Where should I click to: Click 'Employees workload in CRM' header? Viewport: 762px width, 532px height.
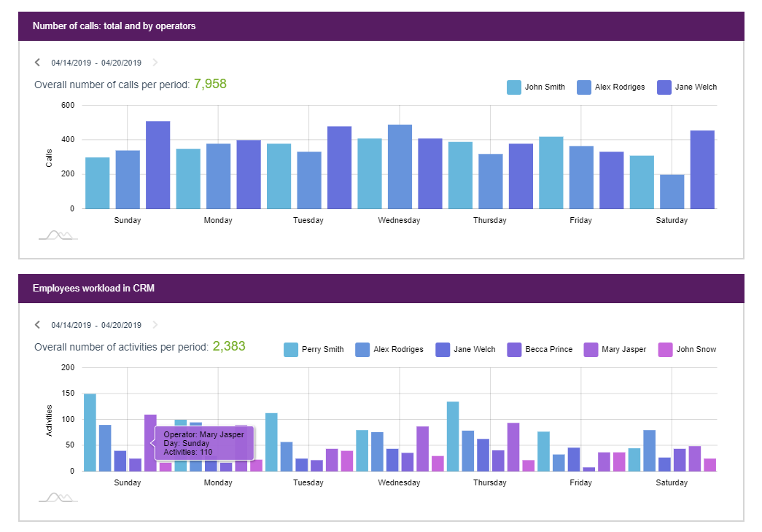pyautogui.click(x=93, y=289)
